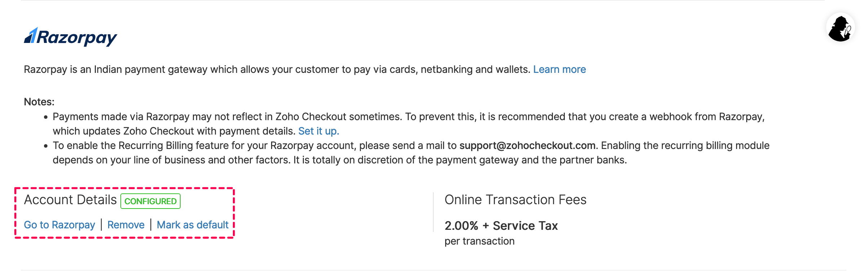The image size is (868, 272).
Task: Click the Online Transaction Fees heading
Action: (x=515, y=200)
